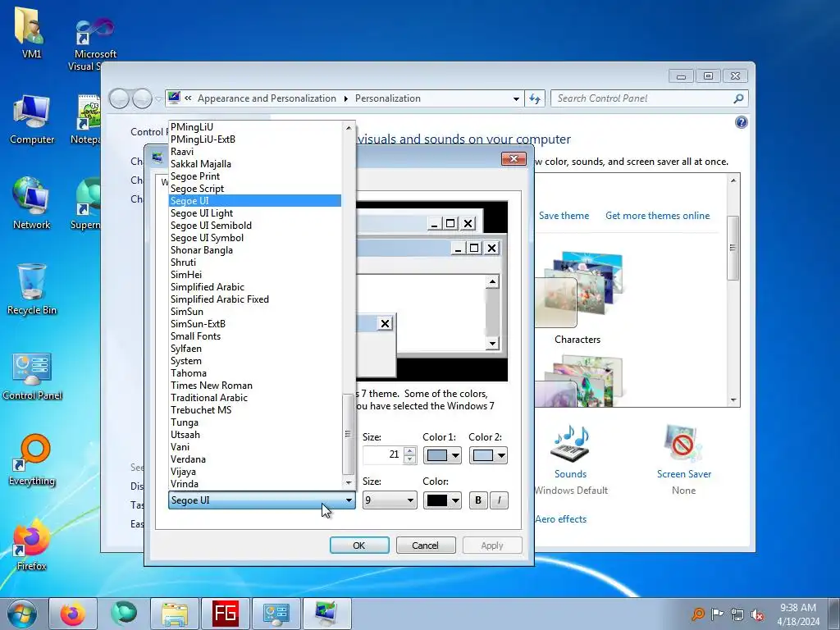
Task: Open the Action Center flag icon
Action: [717, 614]
